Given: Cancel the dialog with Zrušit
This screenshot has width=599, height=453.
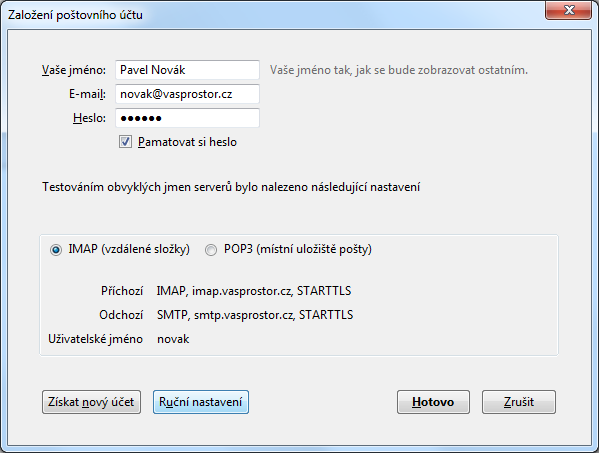Looking at the screenshot, I should (x=519, y=402).
